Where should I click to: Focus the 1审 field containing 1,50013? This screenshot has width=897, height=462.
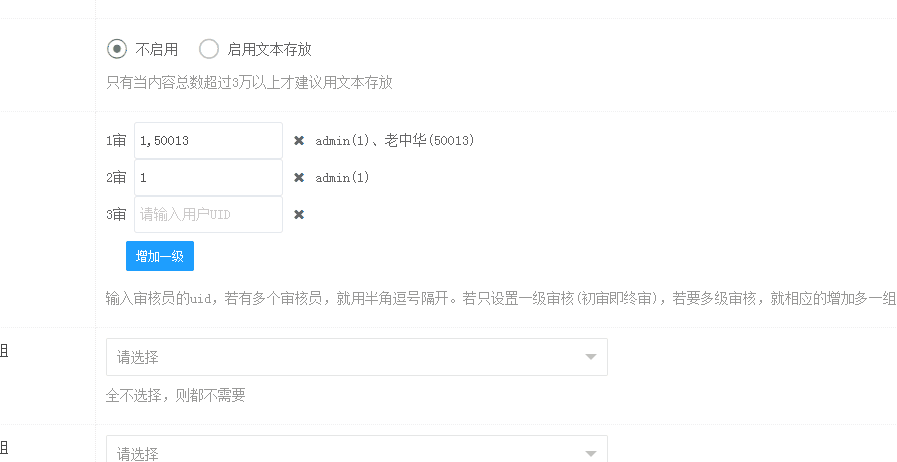[208, 141]
